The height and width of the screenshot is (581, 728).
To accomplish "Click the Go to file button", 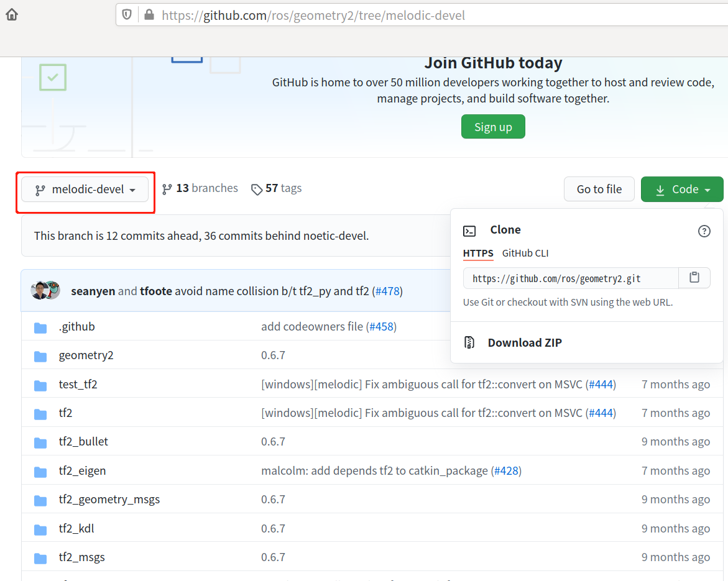I will tap(599, 189).
